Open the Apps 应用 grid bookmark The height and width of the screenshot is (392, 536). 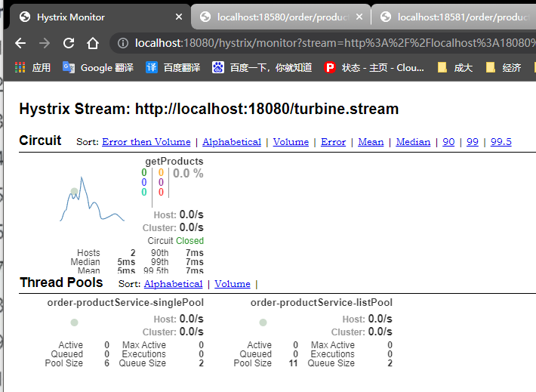[32, 67]
